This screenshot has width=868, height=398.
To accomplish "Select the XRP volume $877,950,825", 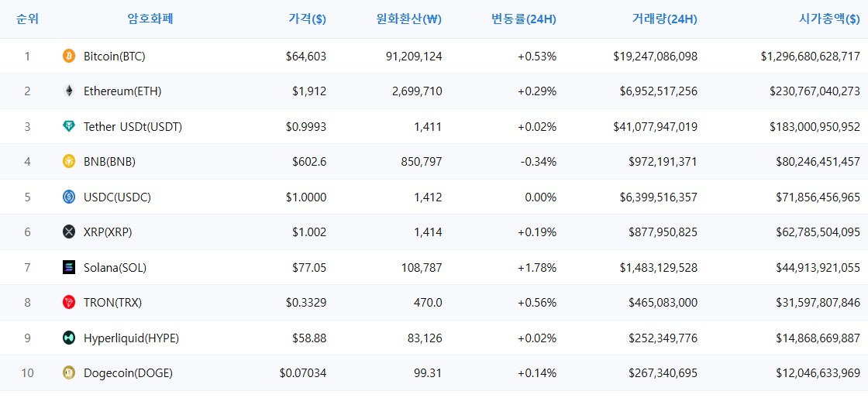I will pos(663,232).
